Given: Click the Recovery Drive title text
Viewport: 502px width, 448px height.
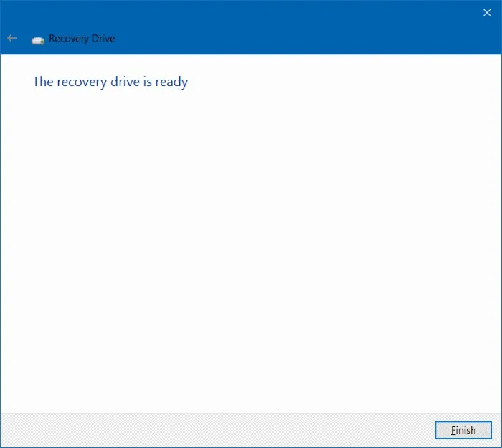Looking at the screenshot, I should click(x=82, y=39).
